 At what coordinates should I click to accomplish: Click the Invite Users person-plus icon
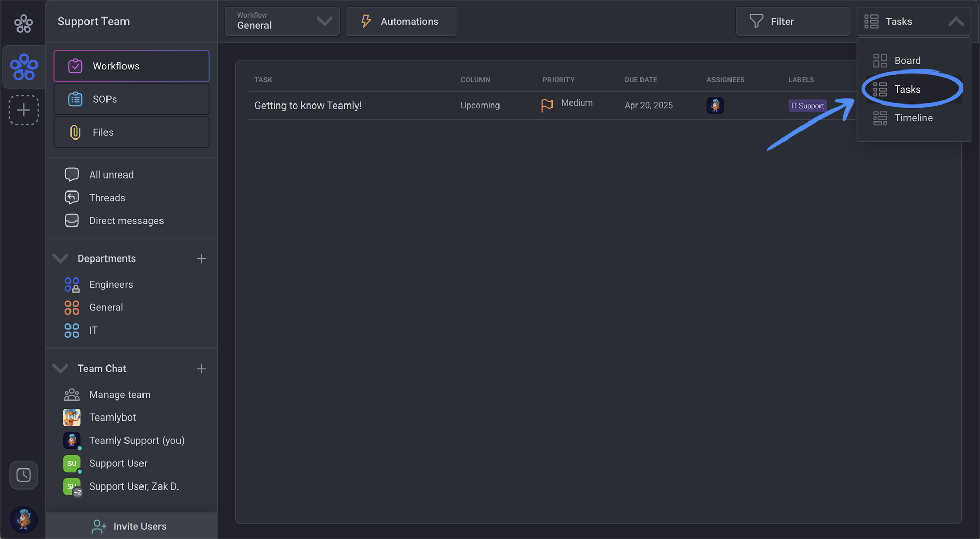(99, 526)
